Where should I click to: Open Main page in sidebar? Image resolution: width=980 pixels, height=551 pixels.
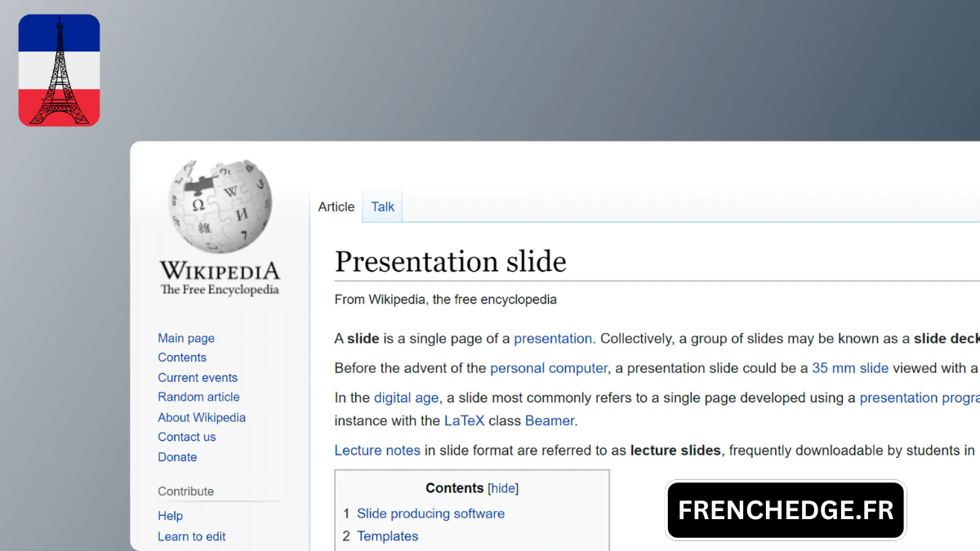[186, 338]
